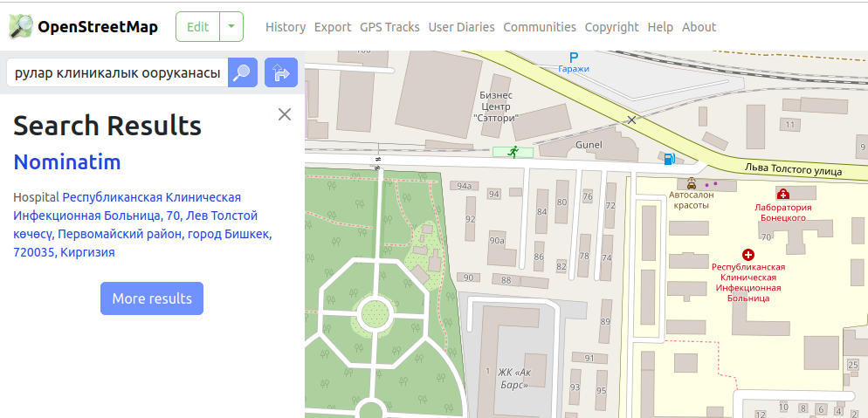Open the Help menu item

coord(660,27)
